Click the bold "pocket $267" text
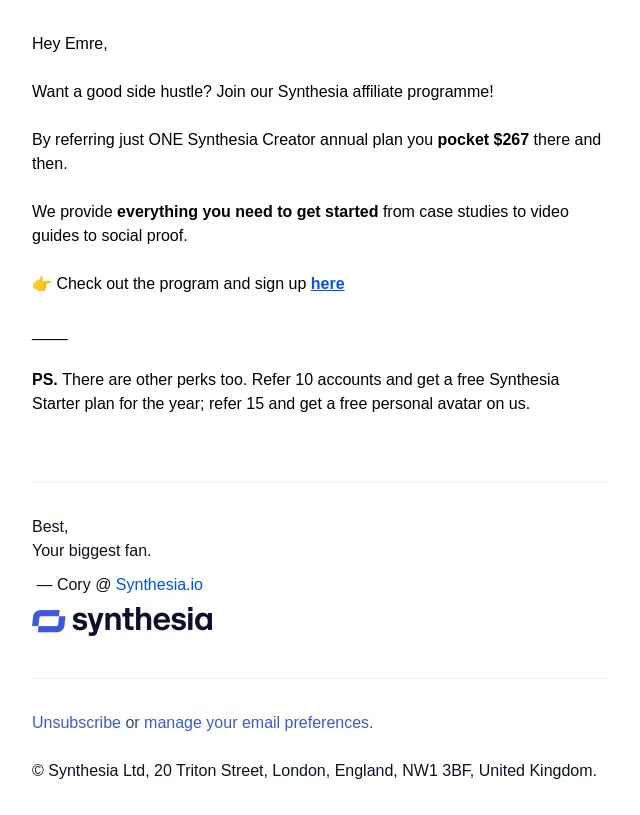The width and height of the screenshot is (640, 815). tap(483, 139)
